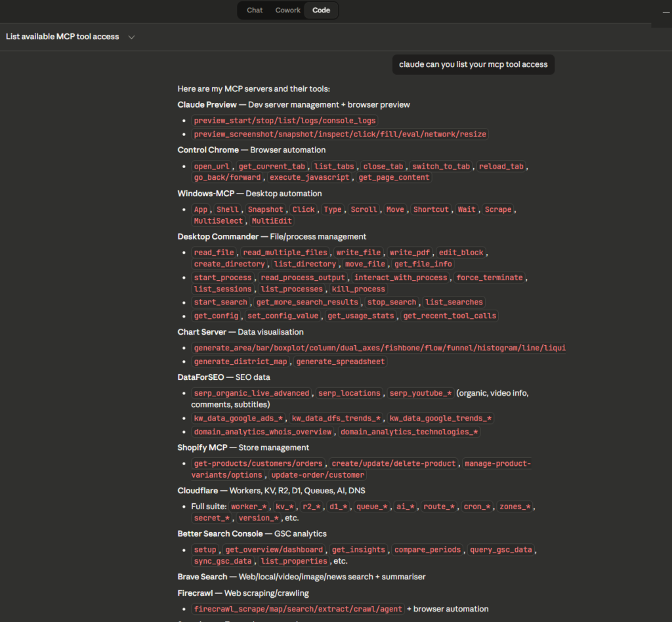Image resolution: width=672 pixels, height=622 pixels.
Task: Expand the conversation title dropdown chevron
Action: [x=131, y=37]
